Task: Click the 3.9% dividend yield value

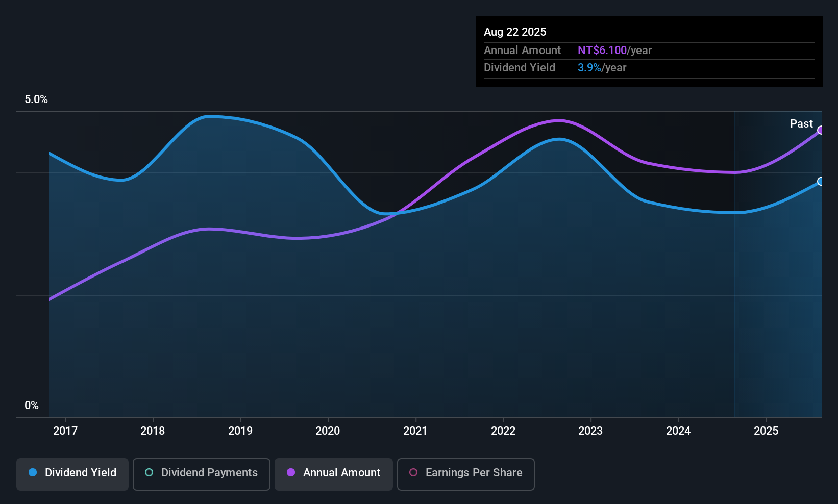Action: (589, 68)
